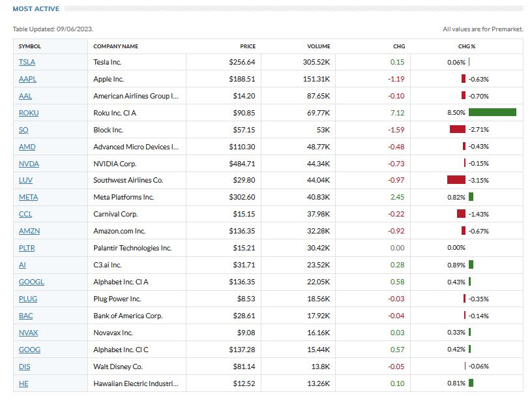Click the HE symbol link
The height and width of the screenshot is (405, 532).
point(23,383)
